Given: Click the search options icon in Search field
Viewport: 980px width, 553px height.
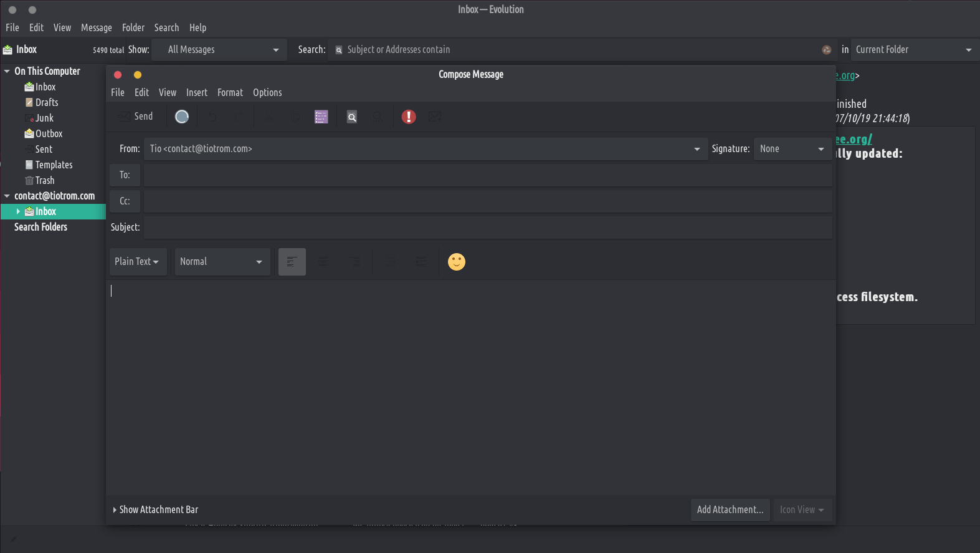Looking at the screenshot, I should click(339, 50).
